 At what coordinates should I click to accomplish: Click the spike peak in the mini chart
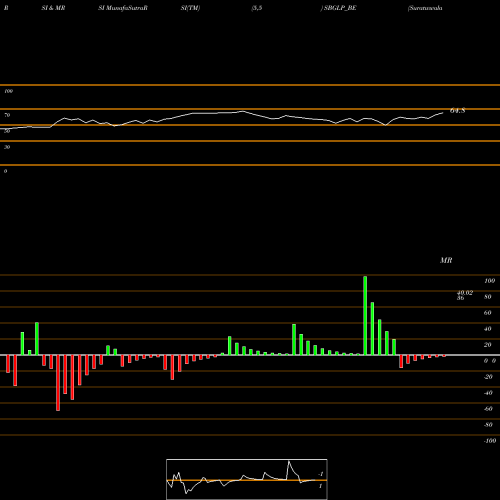289,462
